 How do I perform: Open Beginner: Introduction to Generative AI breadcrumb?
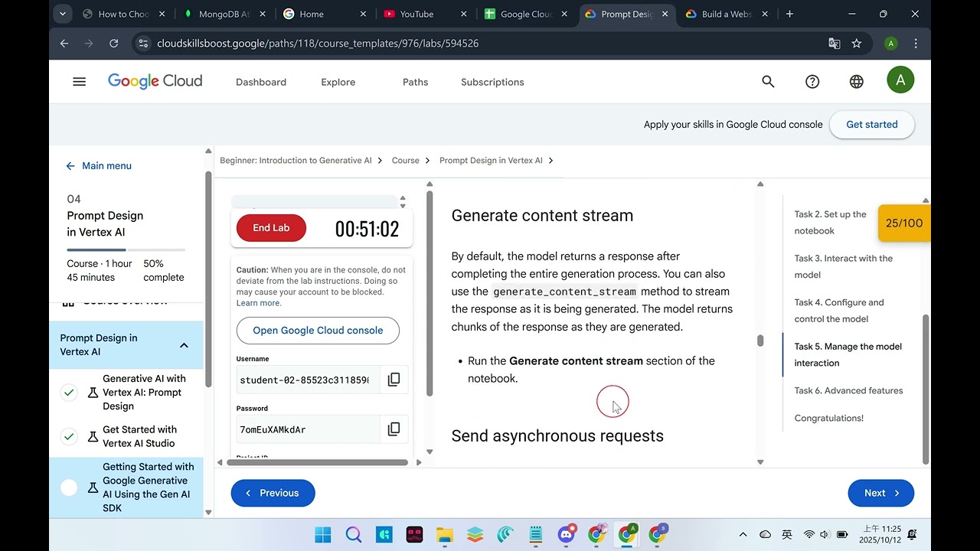[x=296, y=161]
